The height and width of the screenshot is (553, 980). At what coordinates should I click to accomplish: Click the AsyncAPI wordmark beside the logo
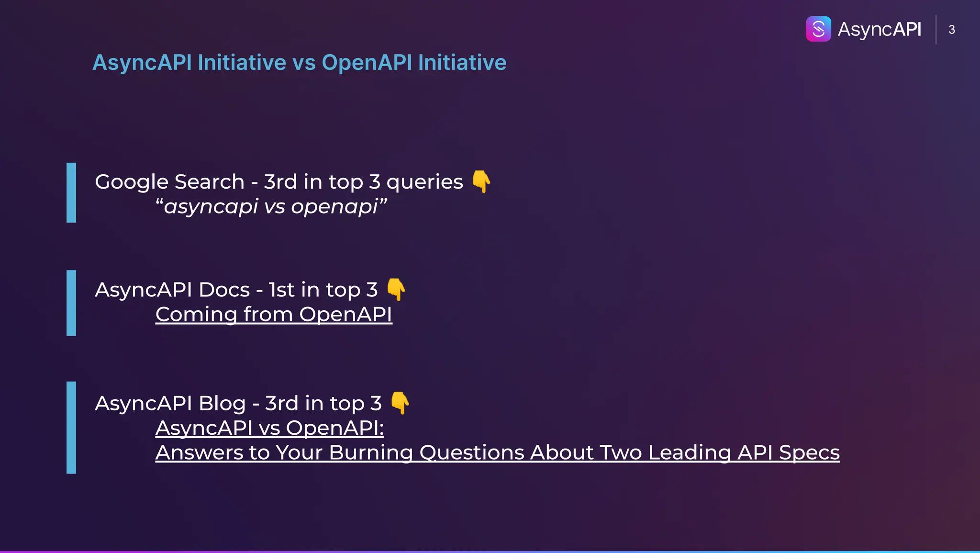(x=880, y=30)
